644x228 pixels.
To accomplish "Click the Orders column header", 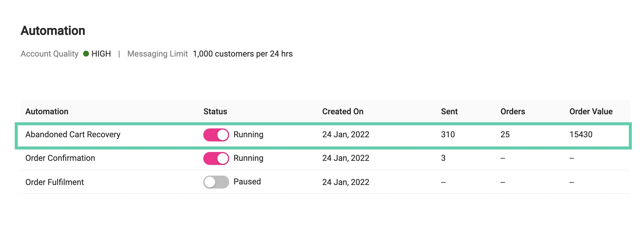I will (x=513, y=111).
